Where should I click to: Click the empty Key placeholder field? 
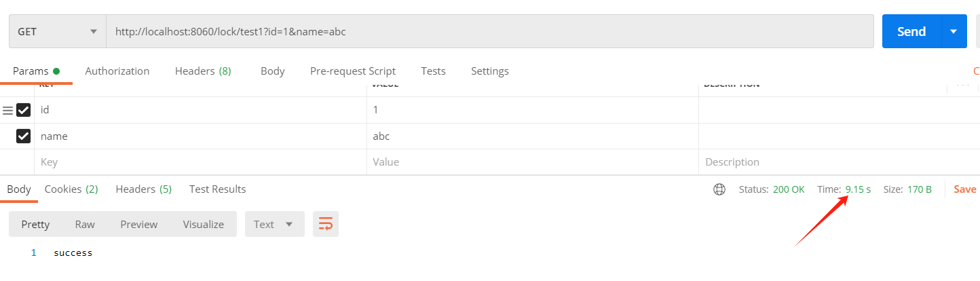pos(200,162)
